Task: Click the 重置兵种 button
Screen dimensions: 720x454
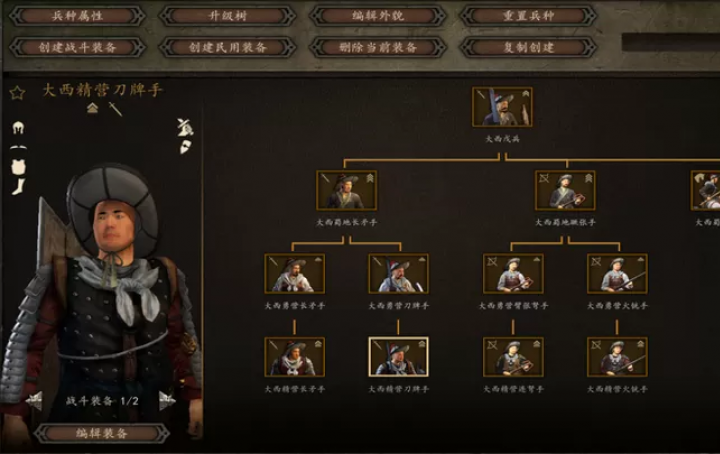Action: [x=528, y=16]
